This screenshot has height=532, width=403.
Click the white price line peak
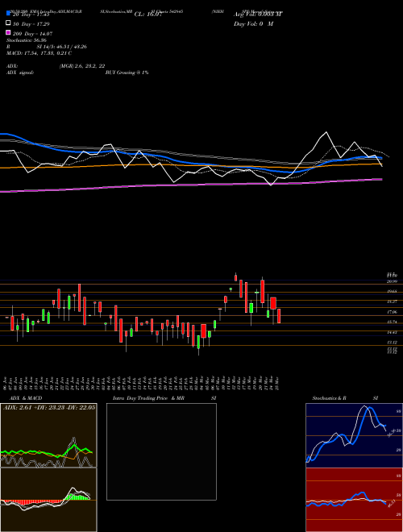point(326,132)
